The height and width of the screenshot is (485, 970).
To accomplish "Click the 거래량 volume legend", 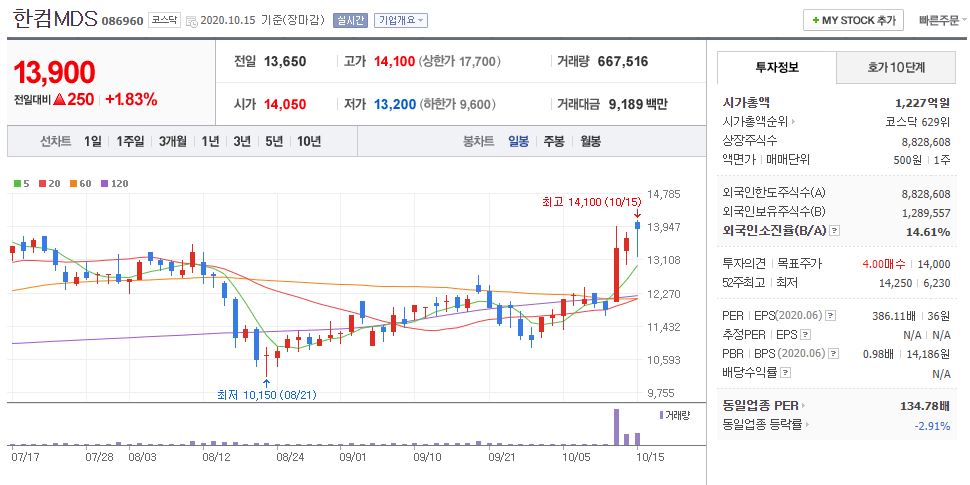I will click(x=674, y=414).
